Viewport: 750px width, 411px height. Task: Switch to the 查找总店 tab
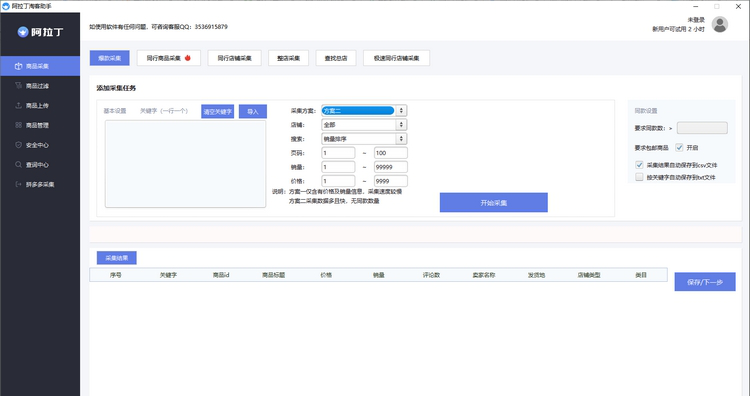(336, 58)
